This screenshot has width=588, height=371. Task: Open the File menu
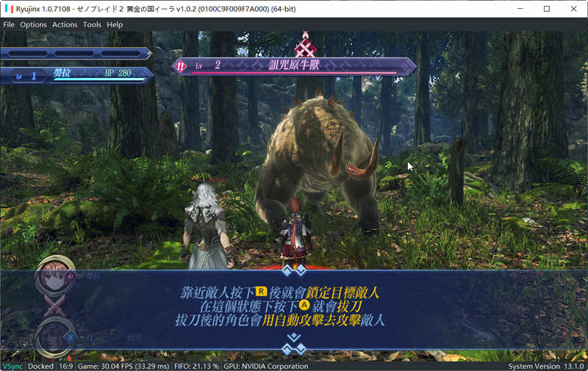pyautogui.click(x=9, y=25)
